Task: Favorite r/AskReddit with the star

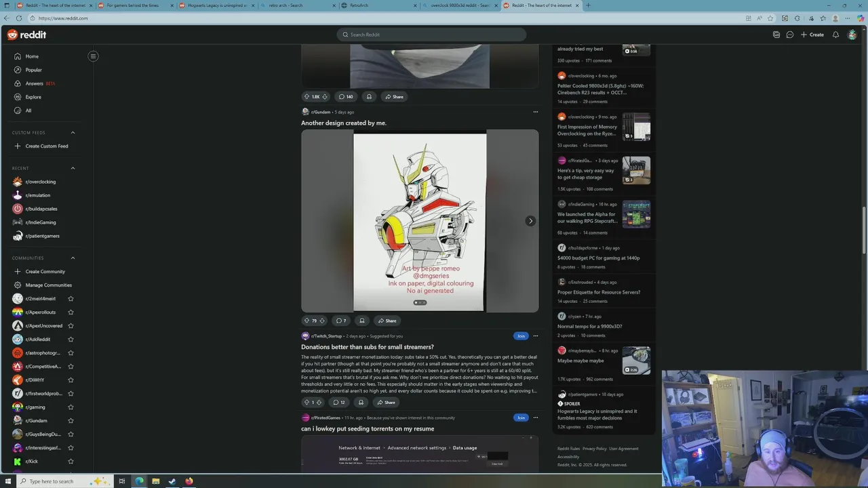Action: point(71,340)
